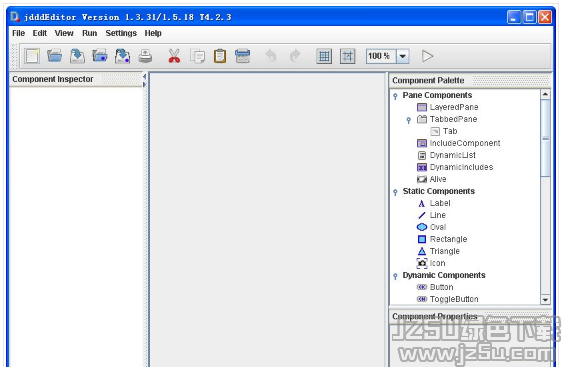Toggle the show grid icon
The height and width of the screenshot is (367, 562).
click(324, 56)
